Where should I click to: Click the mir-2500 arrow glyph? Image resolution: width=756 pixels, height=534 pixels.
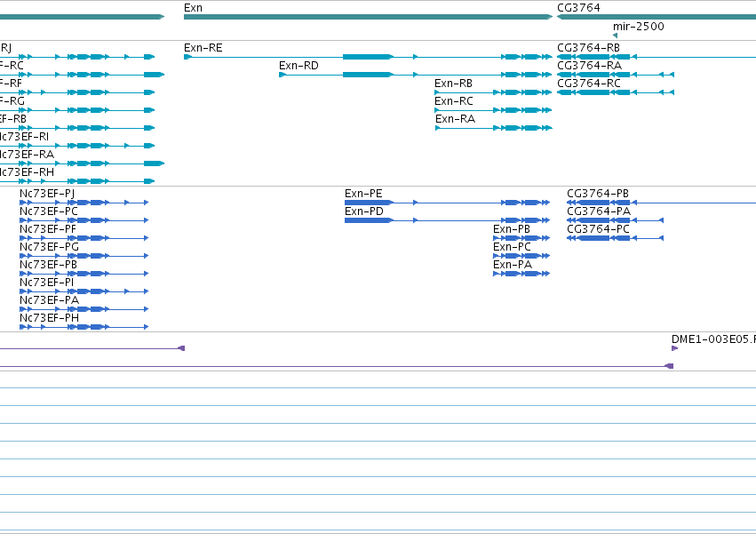tap(615, 36)
